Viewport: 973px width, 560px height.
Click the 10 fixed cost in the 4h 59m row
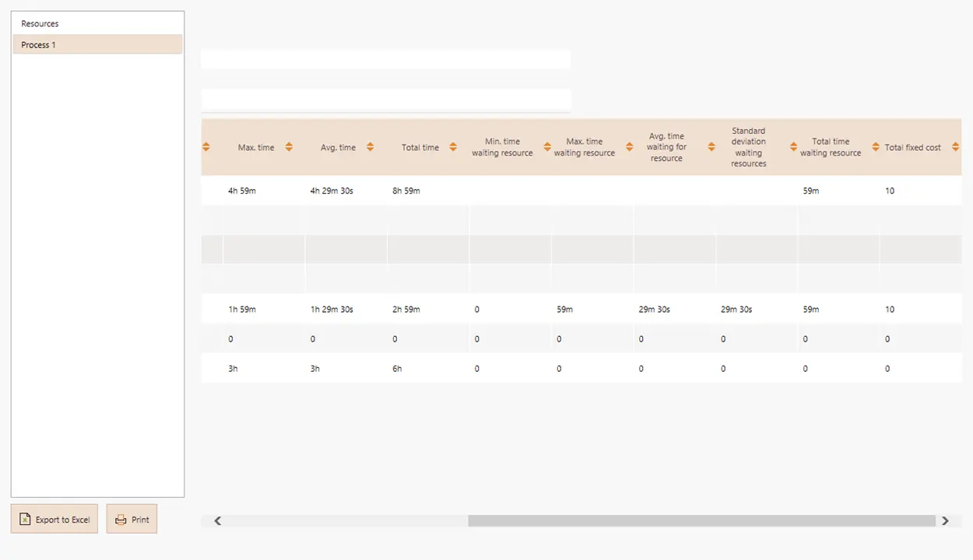tap(890, 191)
